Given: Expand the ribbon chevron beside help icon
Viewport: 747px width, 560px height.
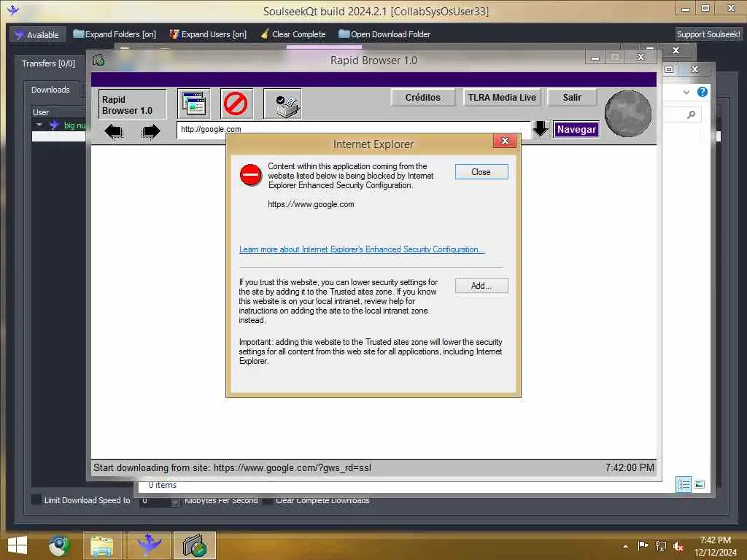Looking at the screenshot, I should point(686,92).
